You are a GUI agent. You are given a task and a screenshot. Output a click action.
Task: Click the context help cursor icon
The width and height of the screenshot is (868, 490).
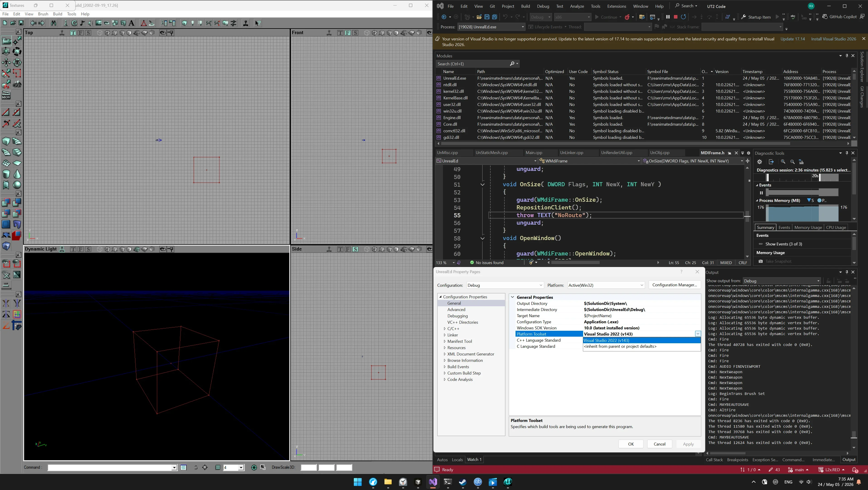pyautogui.click(x=258, y=23)
